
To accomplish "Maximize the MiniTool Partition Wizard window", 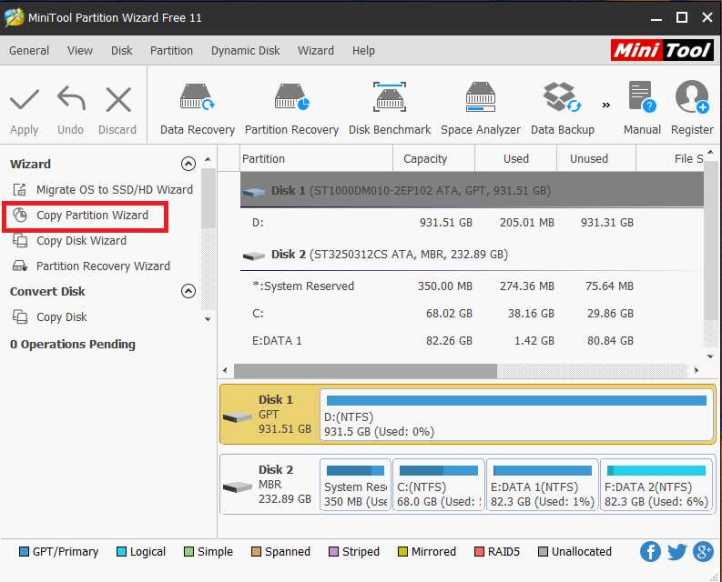I will pos(681,17).
